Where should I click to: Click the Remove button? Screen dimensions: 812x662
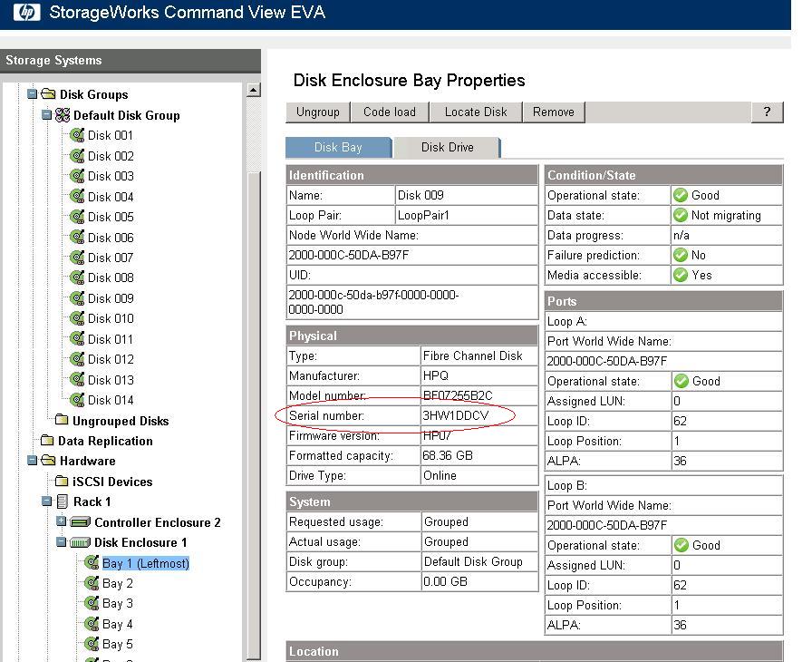554,112
